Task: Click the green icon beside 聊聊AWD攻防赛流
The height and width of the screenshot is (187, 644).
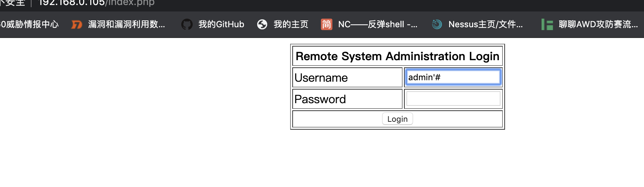Action: tap(547, 24)
